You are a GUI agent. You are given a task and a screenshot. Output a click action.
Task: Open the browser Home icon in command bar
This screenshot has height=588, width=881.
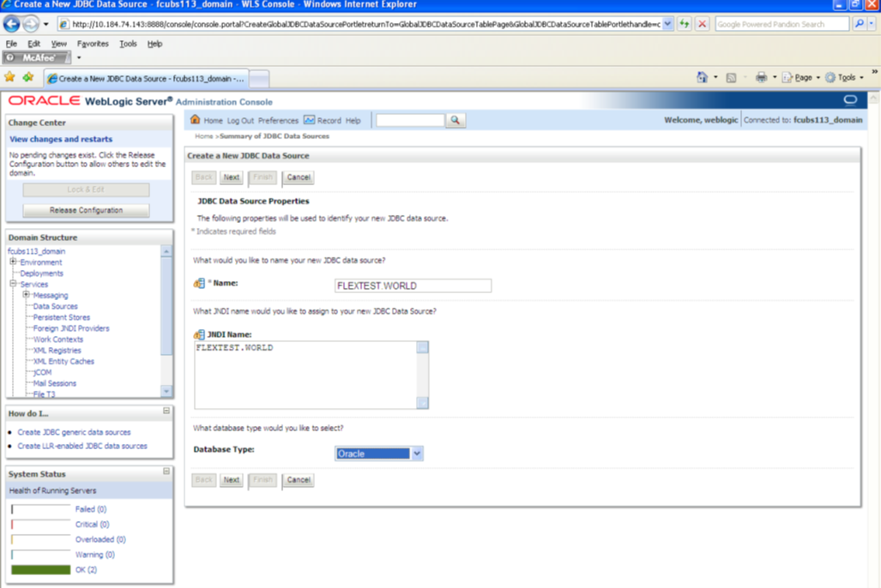(702, 77)
